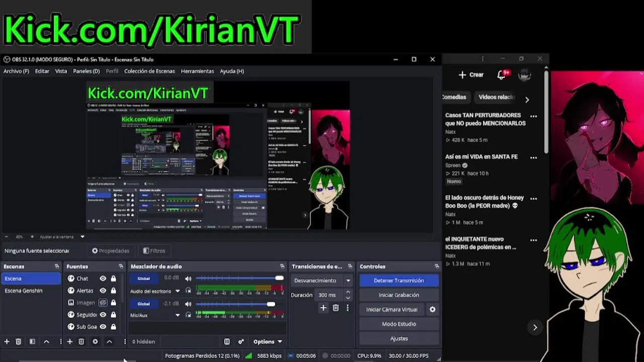Unlock the Chat source
Screen dimensions: 644x362
click(x=113, y=279)
